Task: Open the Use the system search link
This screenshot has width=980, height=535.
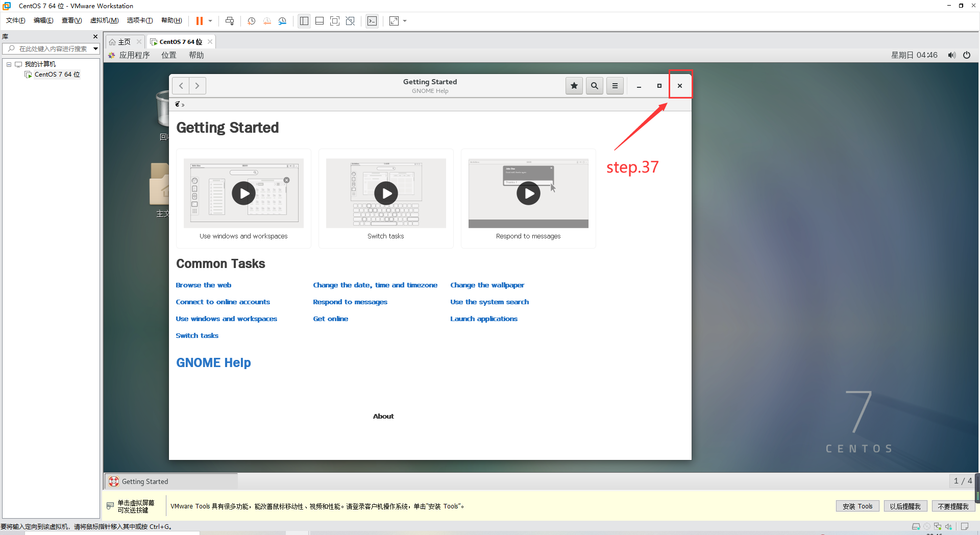Action: pyautogui.click(x=489, y=302)
